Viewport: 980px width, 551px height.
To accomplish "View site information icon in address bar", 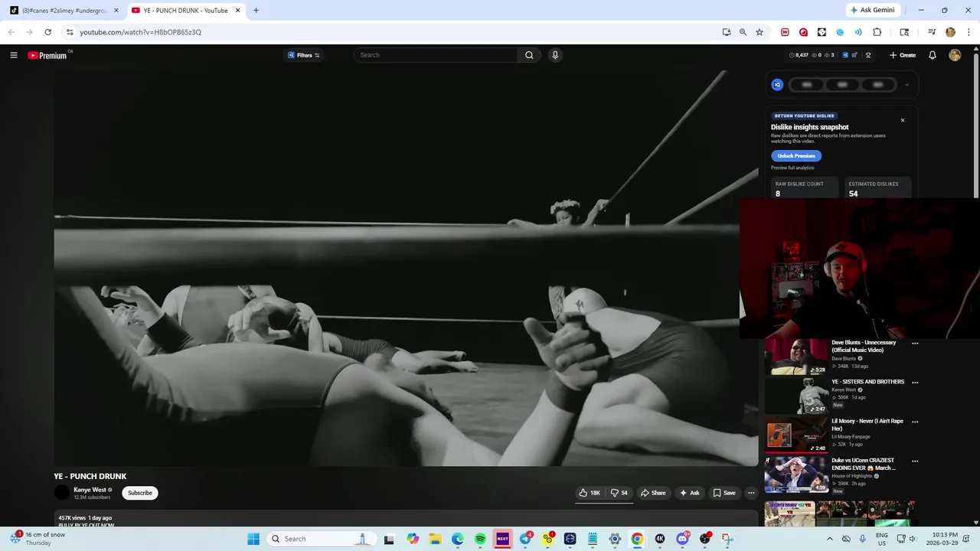I will coord(70,32).
